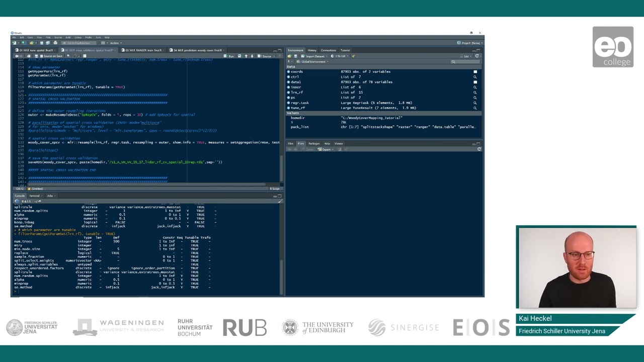This screenshot has height=362, width=644.
Task: Inspect the lrn_rf object magnifier icon
Action: tap(475, 93)
